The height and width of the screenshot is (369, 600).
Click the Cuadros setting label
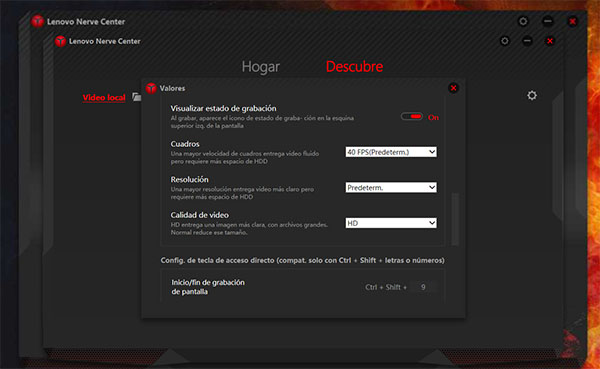click(x=185, y=144)
